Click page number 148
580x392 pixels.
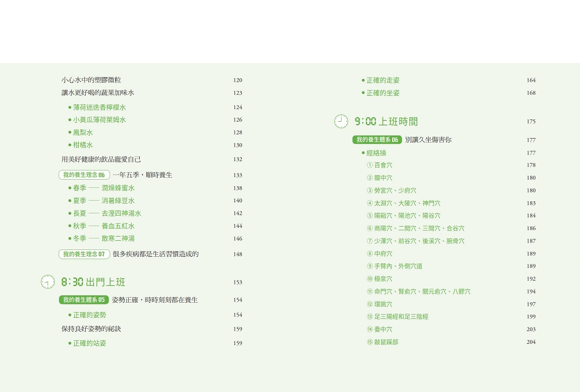point(238,255)
